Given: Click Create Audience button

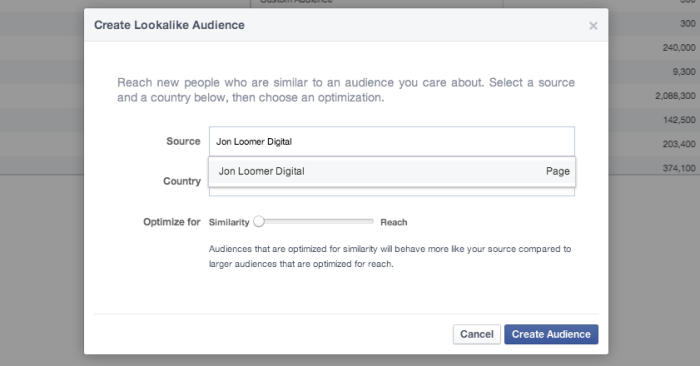Looking at the screenshot, I should tap(551, 334).
